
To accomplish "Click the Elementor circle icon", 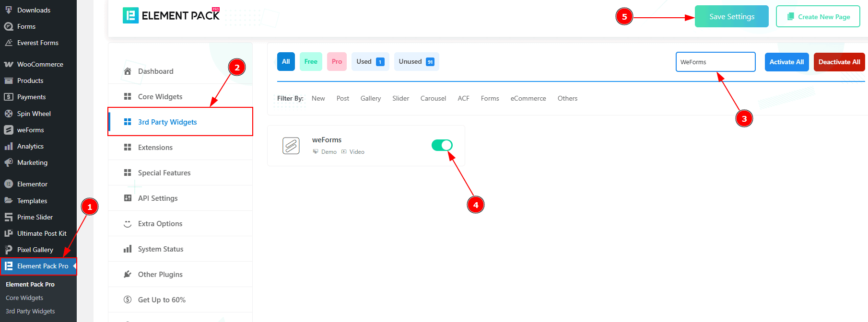I will (9, 184).
